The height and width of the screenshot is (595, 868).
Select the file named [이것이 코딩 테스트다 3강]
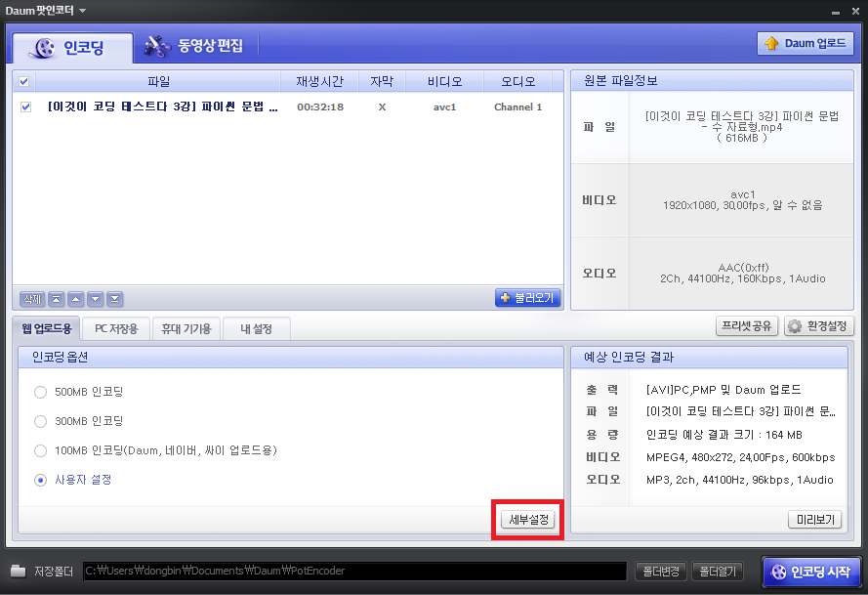tap(163, 106)
